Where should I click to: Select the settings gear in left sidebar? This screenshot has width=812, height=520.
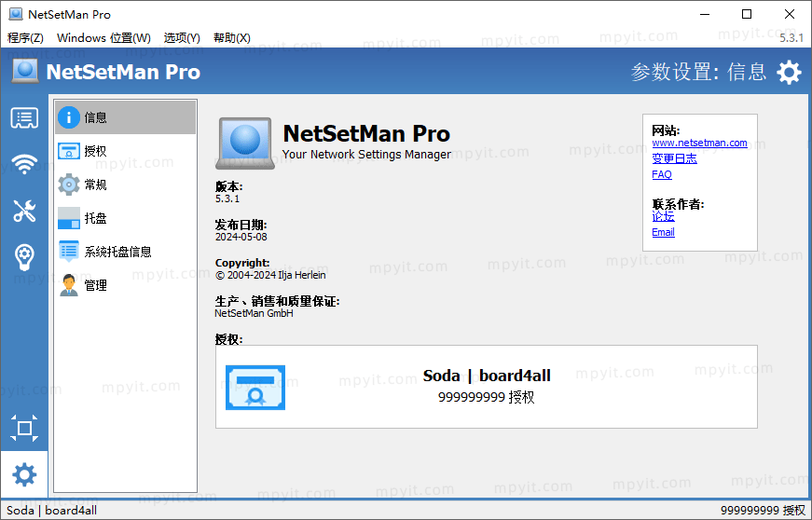pos(24,474)
